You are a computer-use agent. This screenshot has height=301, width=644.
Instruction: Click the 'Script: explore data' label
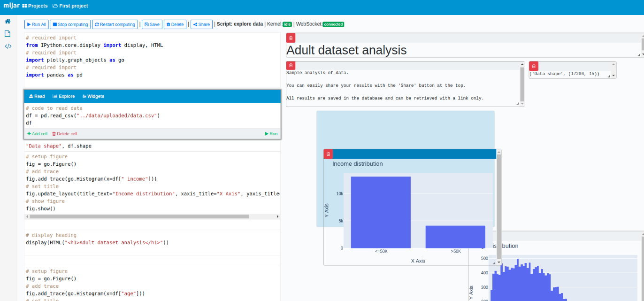240,24
